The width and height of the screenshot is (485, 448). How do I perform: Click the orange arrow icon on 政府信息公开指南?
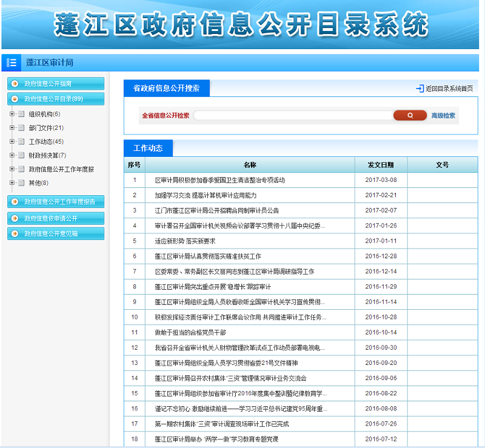point(15,84)
